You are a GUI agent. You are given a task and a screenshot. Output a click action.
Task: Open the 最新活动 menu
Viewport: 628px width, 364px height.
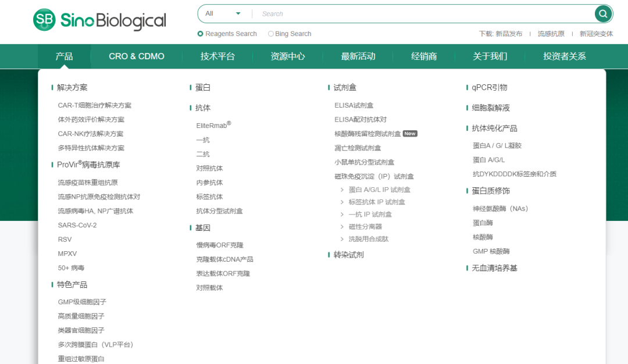tap(358, 56)
